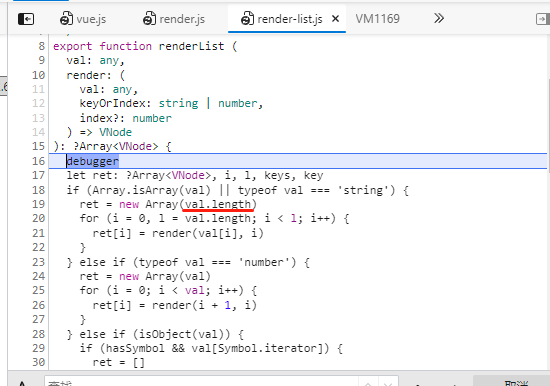
Task: Close the render-list.js tab
Action: coord(335,19)
